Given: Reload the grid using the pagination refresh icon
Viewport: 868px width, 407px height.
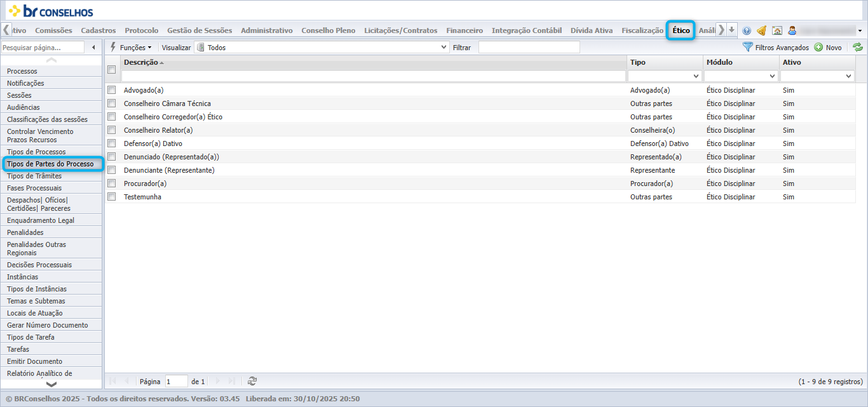Looking at the screenshot, I should tap(252, 381).
